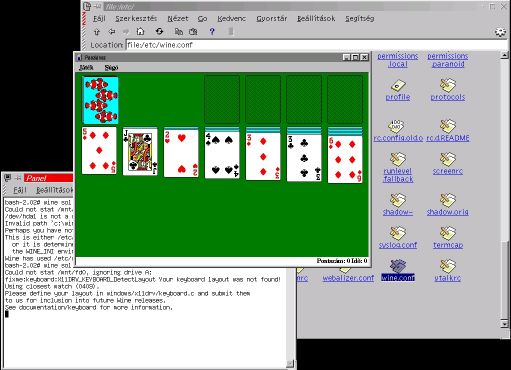Click the up-arrow icon in file manager toolbar
The width and height of the screenshot is (511, 370).
(x=97, y=32)
